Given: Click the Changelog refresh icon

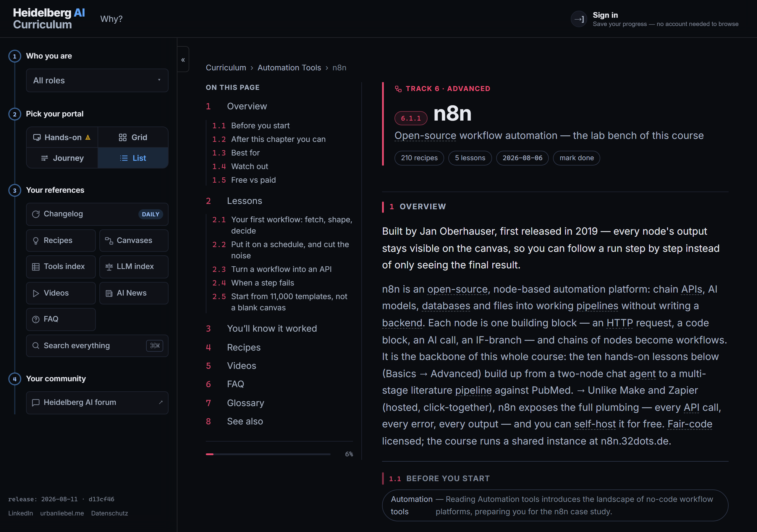Looking at the screenshot, I should (x=35, y=214).
